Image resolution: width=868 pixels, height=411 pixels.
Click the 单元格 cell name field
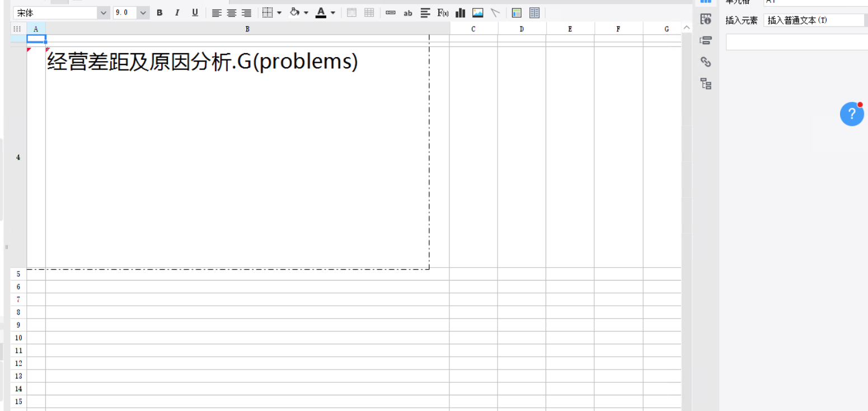coord(816,2)
